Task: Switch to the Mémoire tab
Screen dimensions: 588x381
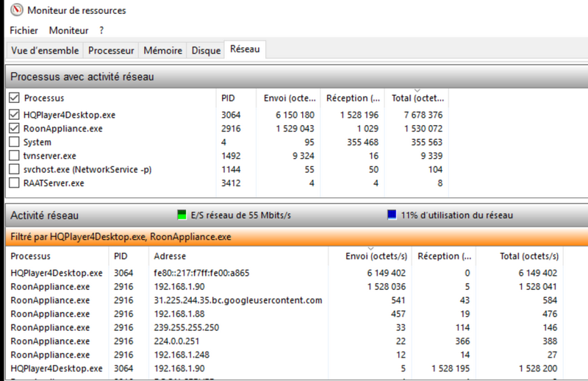Action: click(x=162, y=50)
